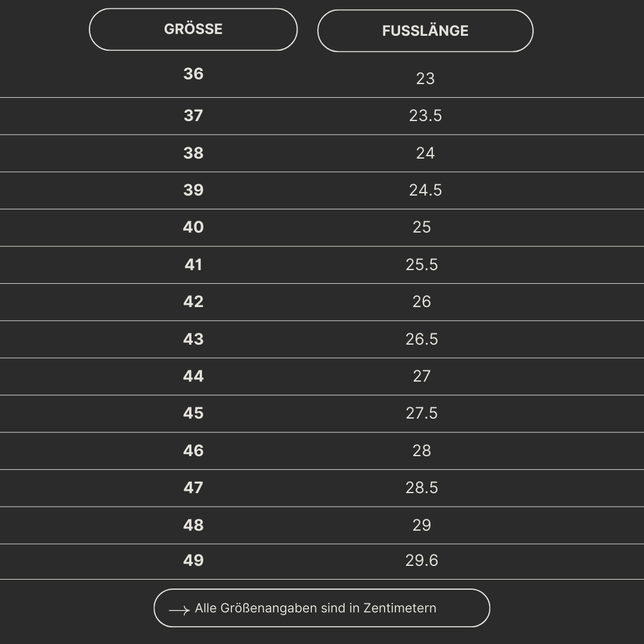Click size 44 in the size column

tap(193, 376)
